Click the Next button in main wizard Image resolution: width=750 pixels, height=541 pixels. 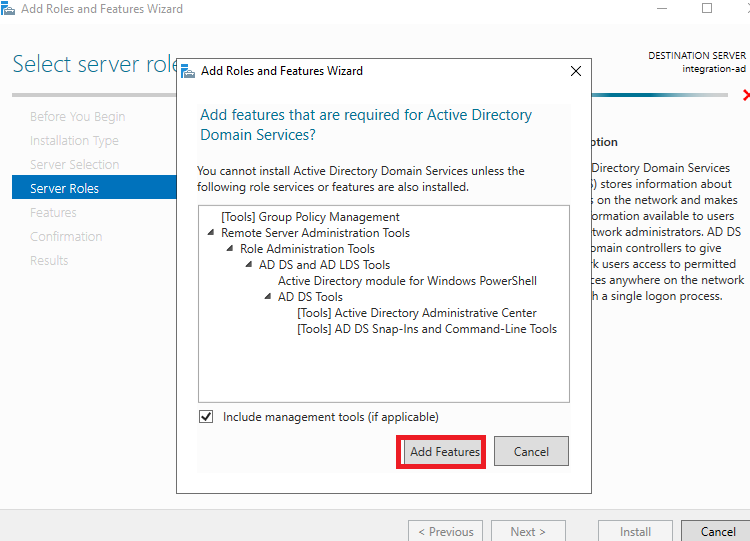[x=528, y=531]
